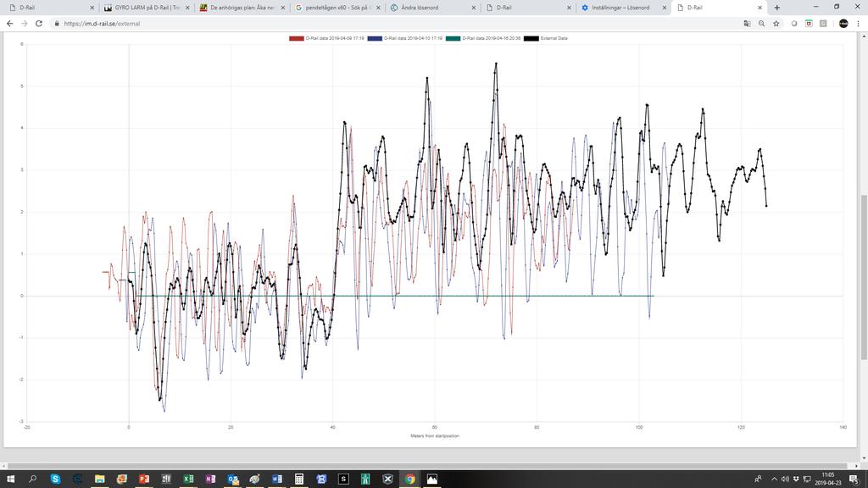868x488 pixels.
Task: Close the pendeltågen x60 search tab
Action: pyautogui.click(x=378, y=8)
